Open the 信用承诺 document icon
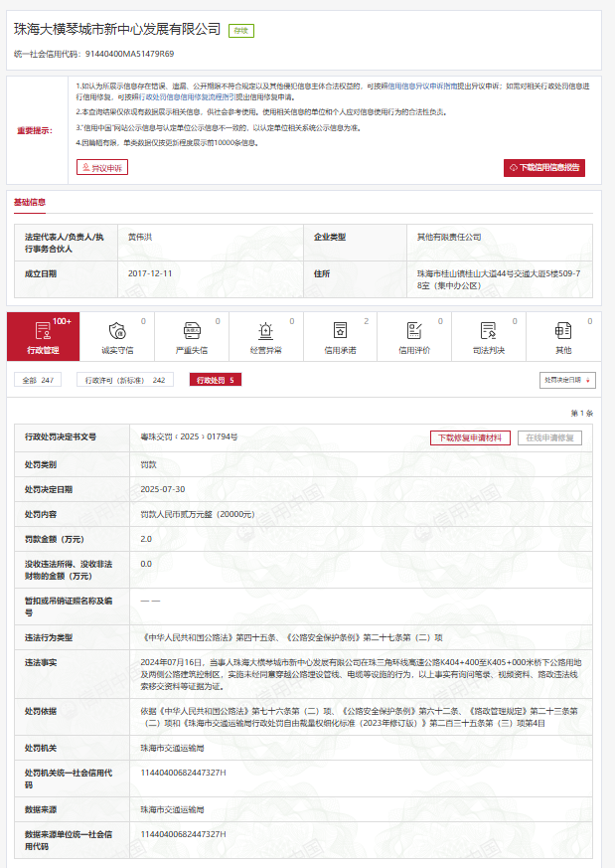The image size is (615, 868). [340, 330]
